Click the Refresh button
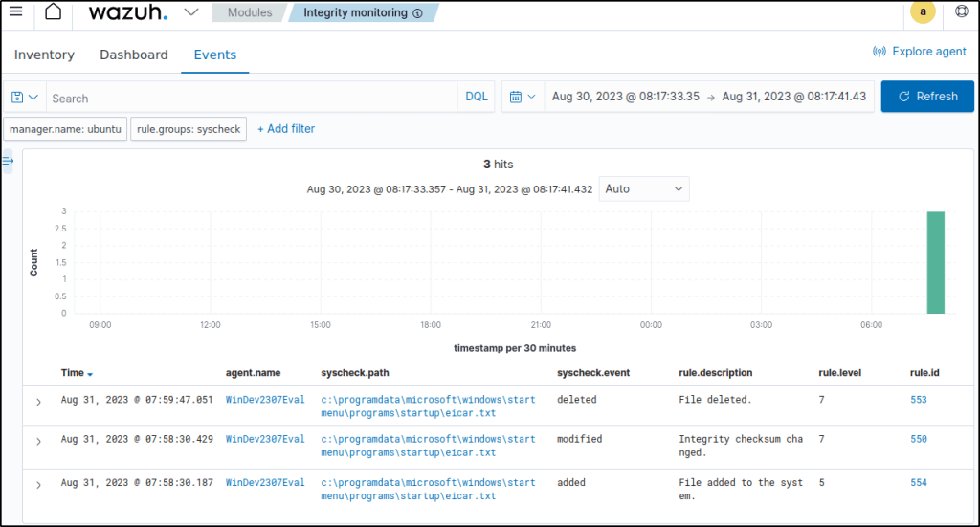This screenshot has height=527, width=980. (926, 97)
